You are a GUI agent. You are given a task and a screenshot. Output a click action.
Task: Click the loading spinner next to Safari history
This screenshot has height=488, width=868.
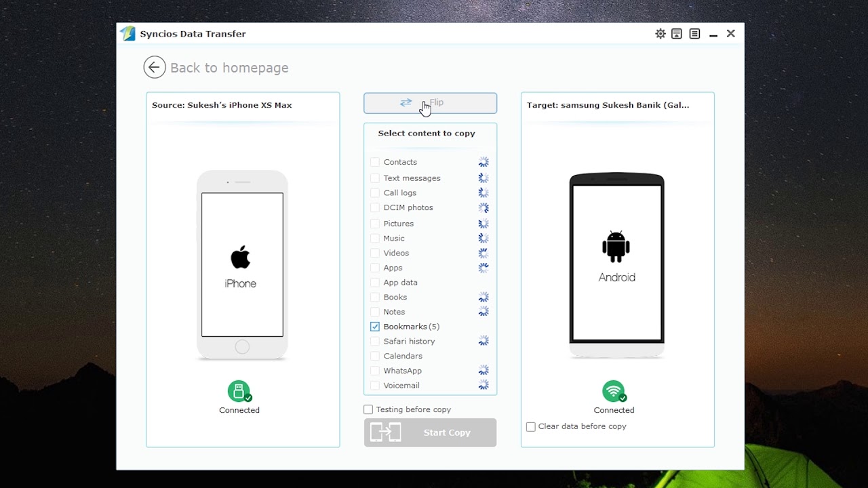484,342
